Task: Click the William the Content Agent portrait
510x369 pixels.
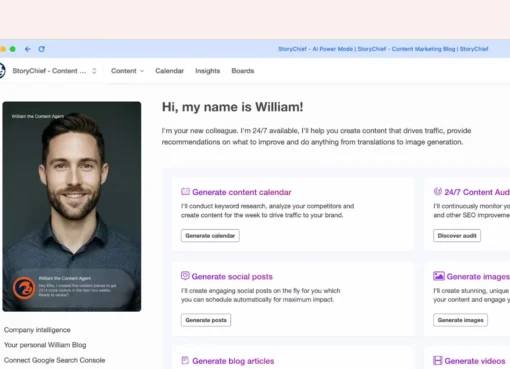Action: pyautogui.click(x=72, y=206)
